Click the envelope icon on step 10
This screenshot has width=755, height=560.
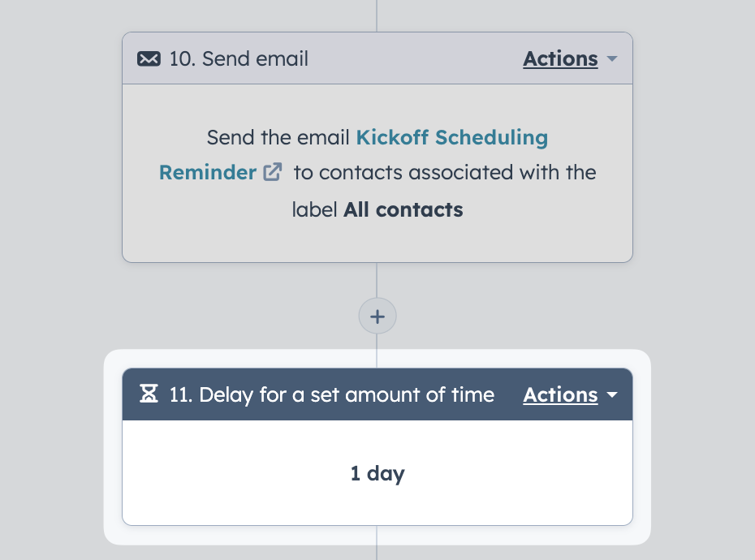[x=149, y=58]
